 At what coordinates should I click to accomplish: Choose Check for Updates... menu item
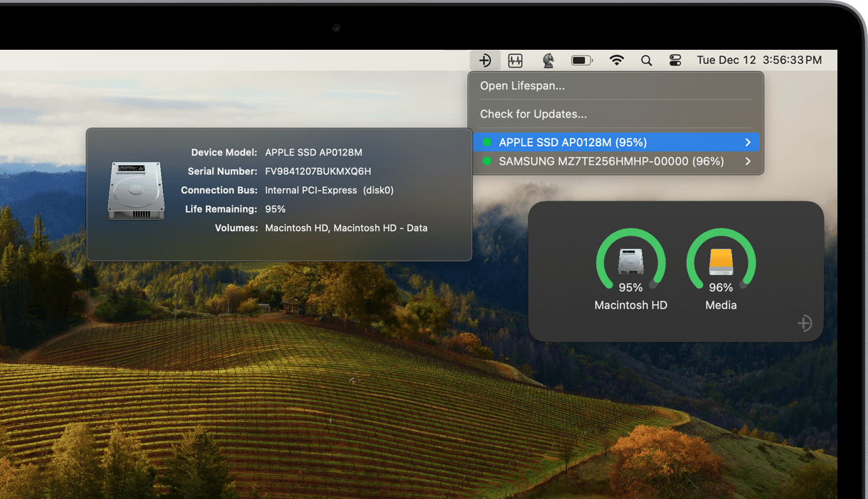click(533, 114)
